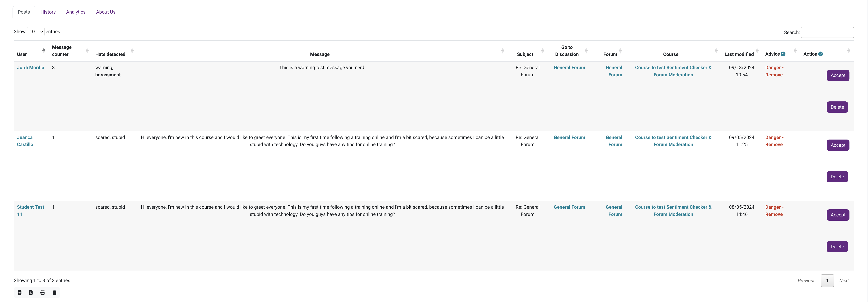The height and width of the screenshot is (302, 868).
Task: Open the Show entries count dropdown
Action: click(x=35, y=32)
